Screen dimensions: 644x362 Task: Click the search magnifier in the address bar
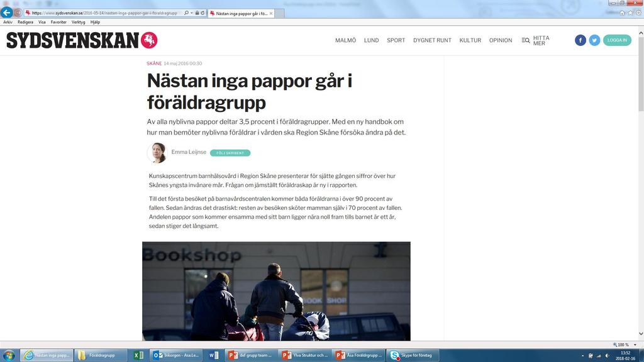coord(186,13)
